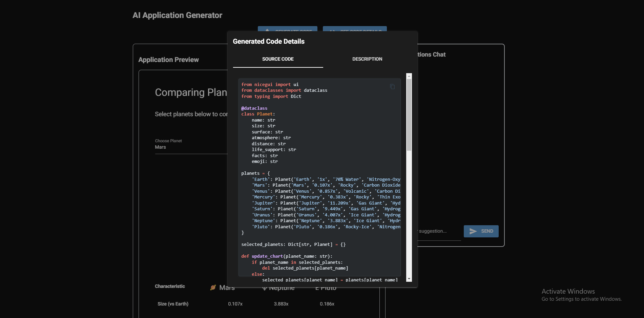Image resolution: width=644 pixels, height=318 pixels.
Task: Click the "del selected_planets[planet_name]" line
Action: coord(305,268)
